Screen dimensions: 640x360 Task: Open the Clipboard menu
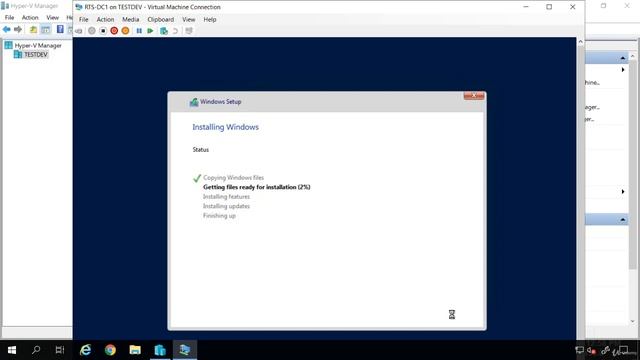click(160, 20)
